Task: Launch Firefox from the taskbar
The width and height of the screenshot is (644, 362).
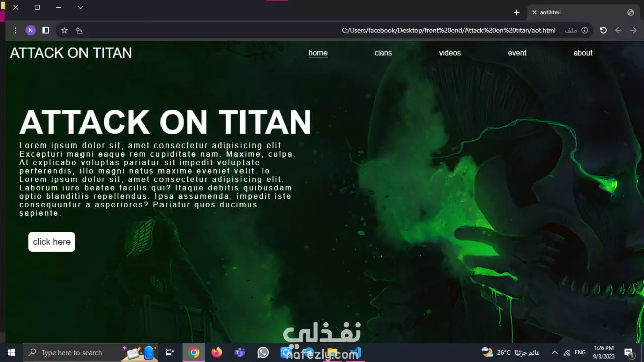Action: (217, 352)
